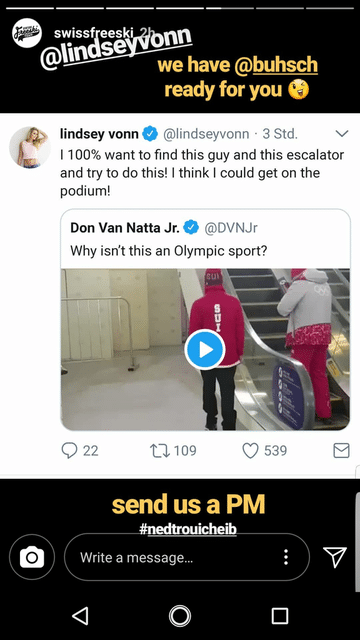Image resolution: width=360 pixels, height=640 pixels.
Task: Tap Android back navigation button
Action: 80,616
